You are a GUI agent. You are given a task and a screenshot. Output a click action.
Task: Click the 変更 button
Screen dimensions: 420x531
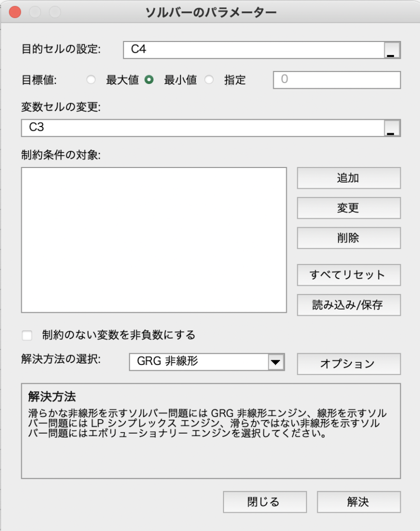(x=349, y=208)
